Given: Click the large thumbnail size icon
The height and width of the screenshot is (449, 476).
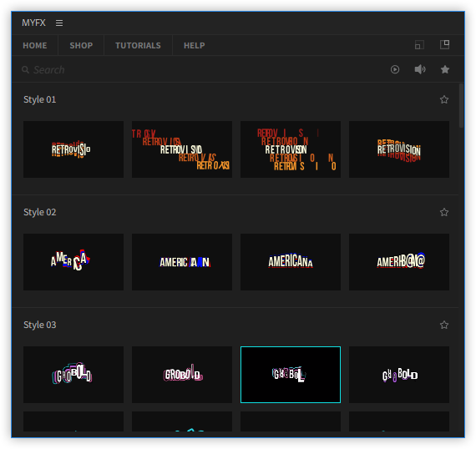Looking at the screenshot, I should click(x=445, y=44).
